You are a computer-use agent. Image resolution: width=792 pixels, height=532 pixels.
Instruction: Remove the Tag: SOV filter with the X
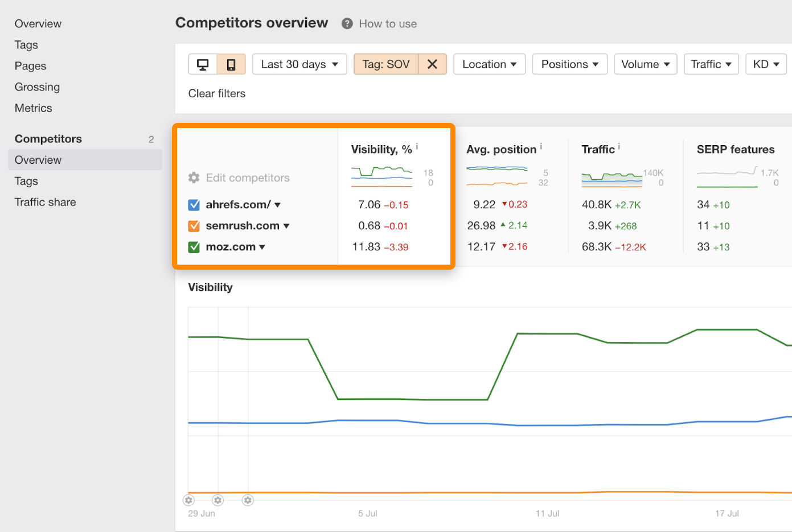[432, 64]
